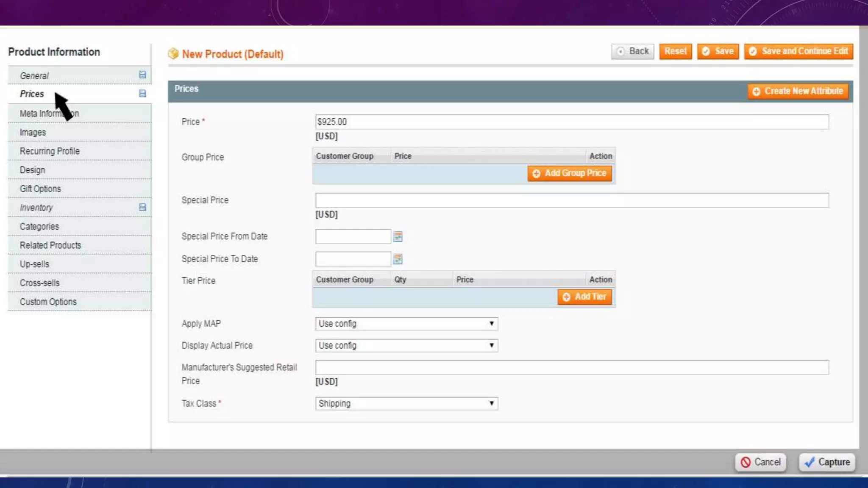Image resolution: width=868 pixels, height=488 pixels.
Task: Click the Back button
Action: point(632,51)
